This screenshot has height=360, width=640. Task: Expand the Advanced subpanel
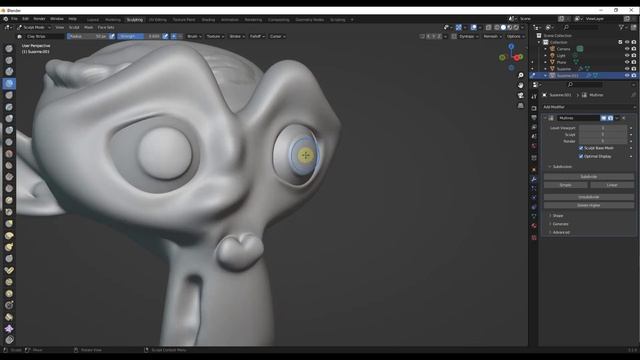(561, 232)
